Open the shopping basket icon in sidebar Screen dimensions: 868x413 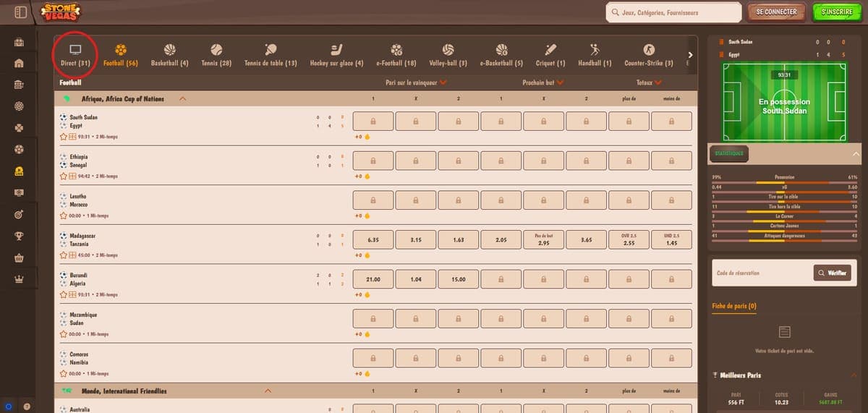click(20, 257)
